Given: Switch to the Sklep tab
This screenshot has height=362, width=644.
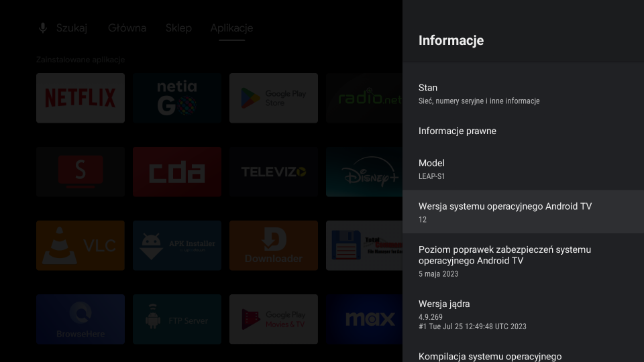Looking at the screenshot, I should click(x=178, y=28).
